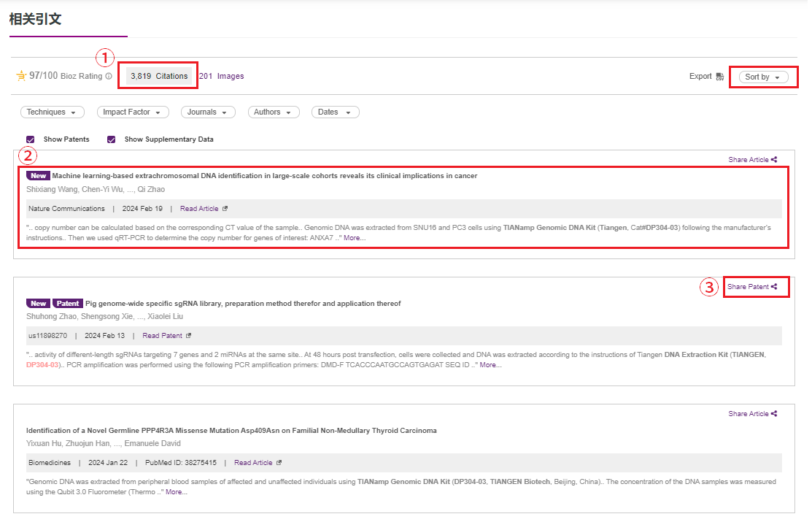Click share icon on Biomedicines article
Screen dimensions: 812x522
(x=774, y=414)
